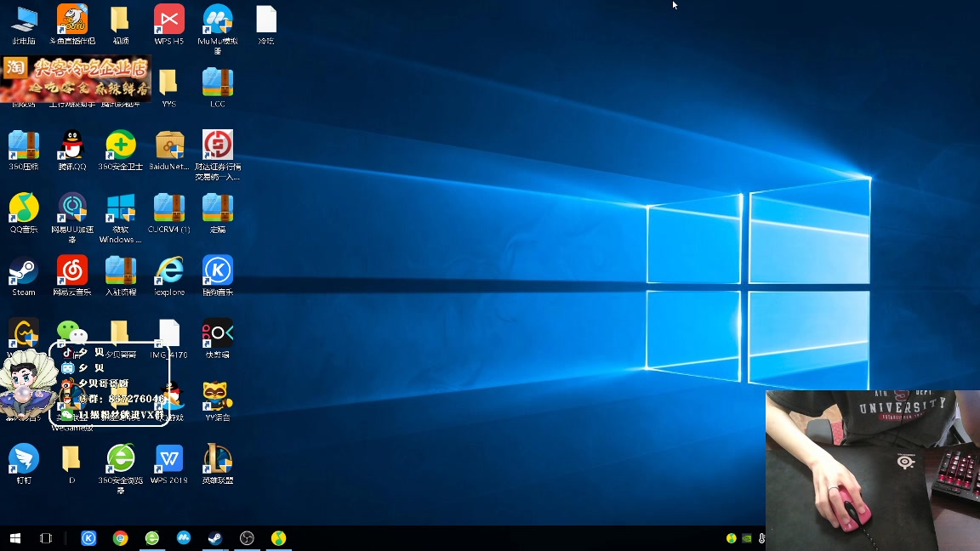Open the 网易云音乐 shortcut

[71, 275]
